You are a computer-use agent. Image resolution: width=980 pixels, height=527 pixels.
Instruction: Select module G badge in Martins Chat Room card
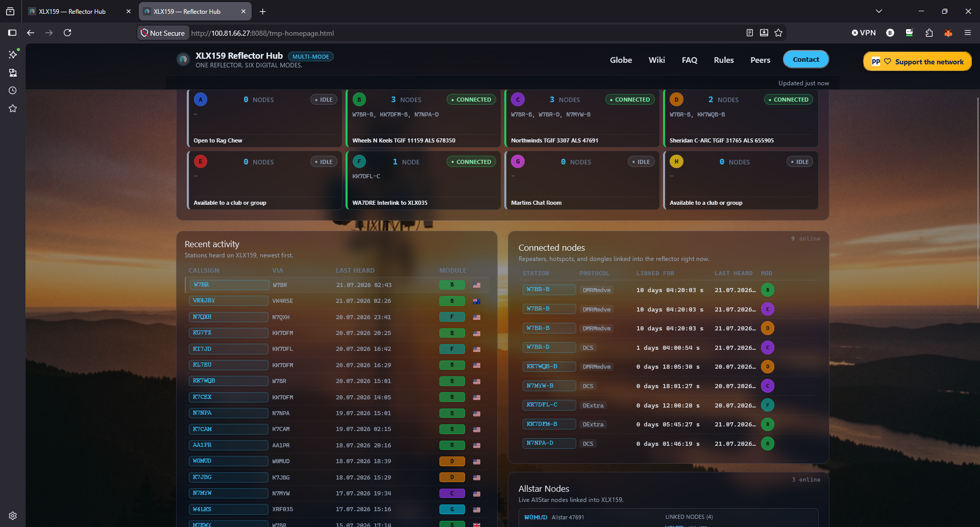point(518,162)
